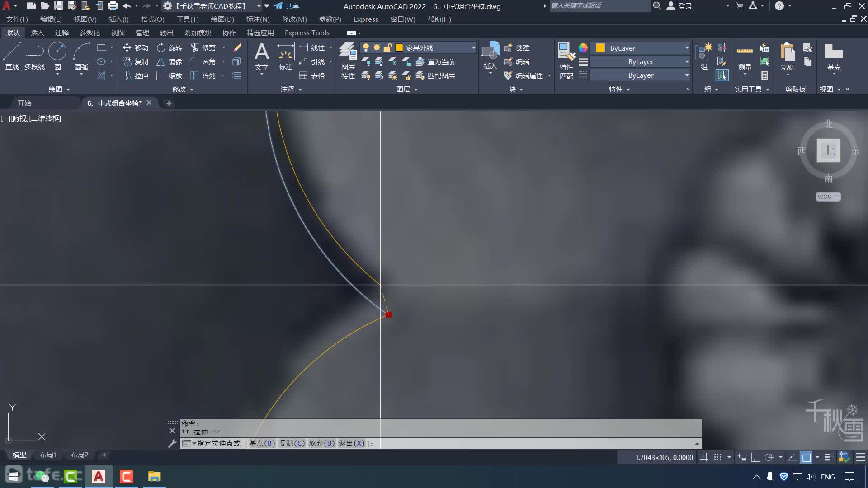Click the Stretch (拉伸) tool
Screen dimensions: 868x488
(136, 75)
